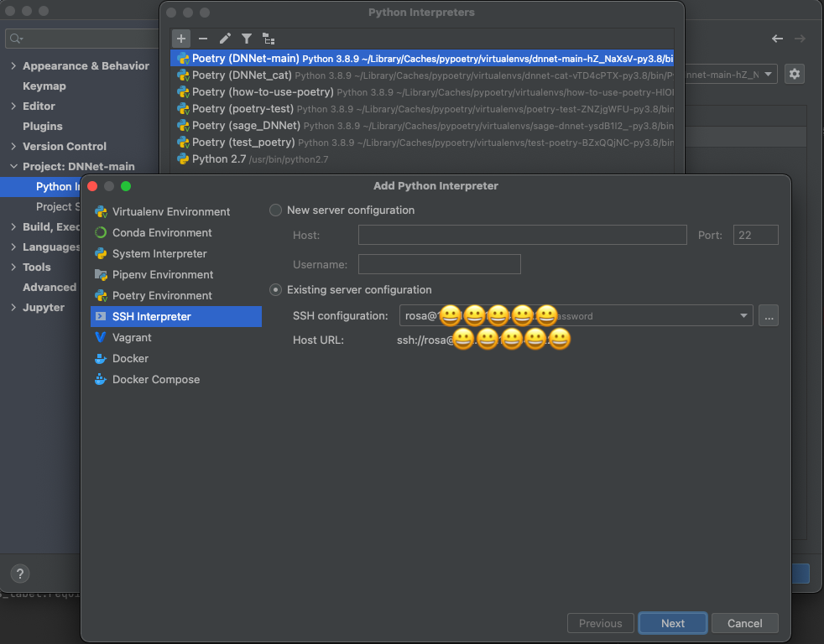Click search magnifier in Preferences sidebar
The width and height of the screenshot is (824, 644).
pos(16,39)
